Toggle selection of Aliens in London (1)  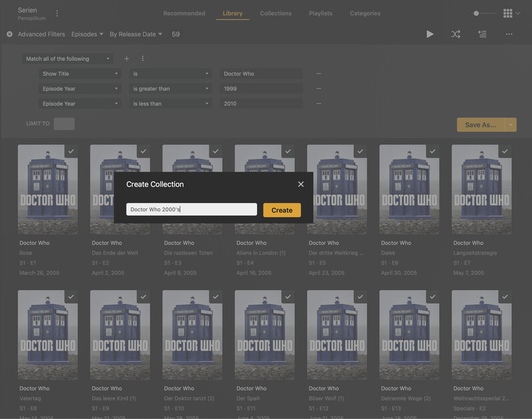point(288,151)
